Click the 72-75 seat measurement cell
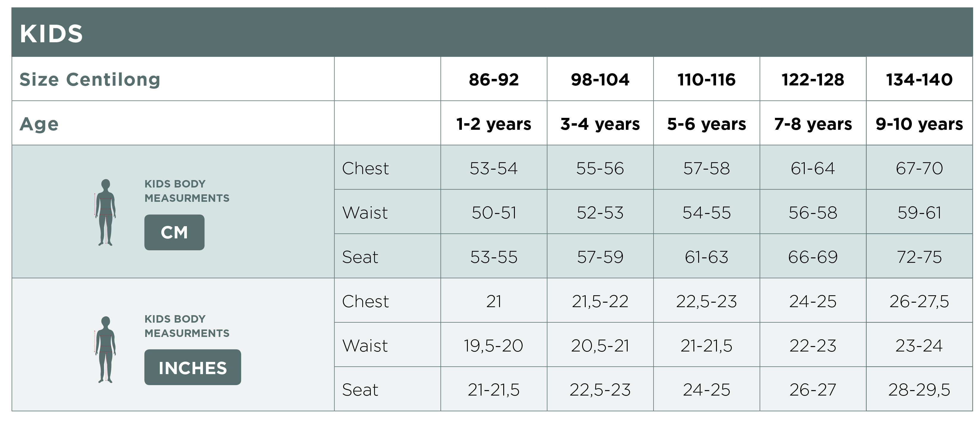This screenshot has height=425, width=980. pos(919,257)
